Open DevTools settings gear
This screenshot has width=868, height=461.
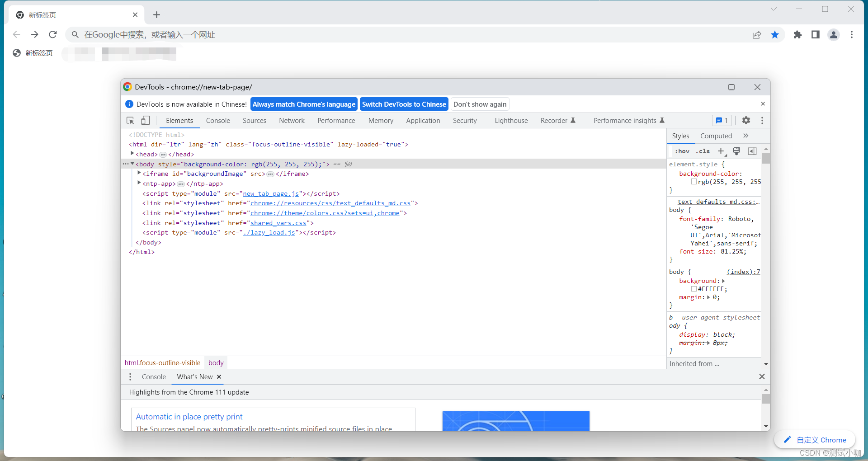click(x=746, y=120)
